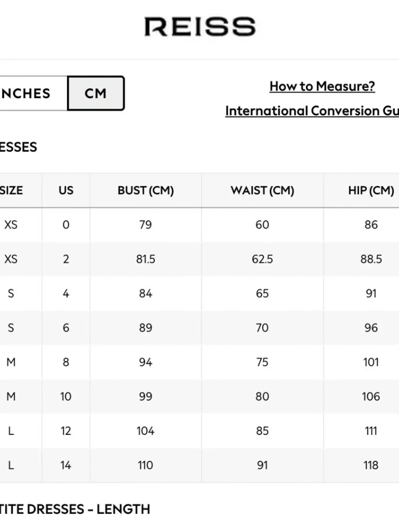399x532 pixels.
Task: Select the US size 0 cell
Action: 66,225
